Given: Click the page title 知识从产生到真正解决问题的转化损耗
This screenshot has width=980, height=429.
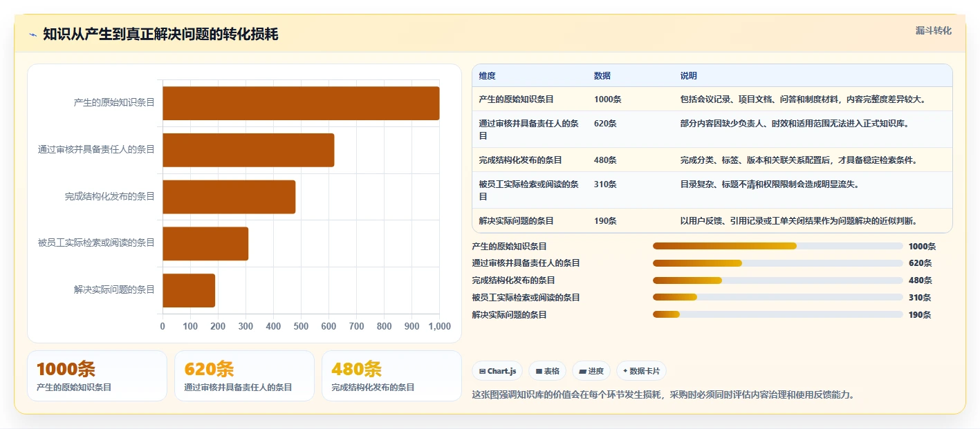Looking at the screenshot, I should pyautogui.click(x=160, y=34).
